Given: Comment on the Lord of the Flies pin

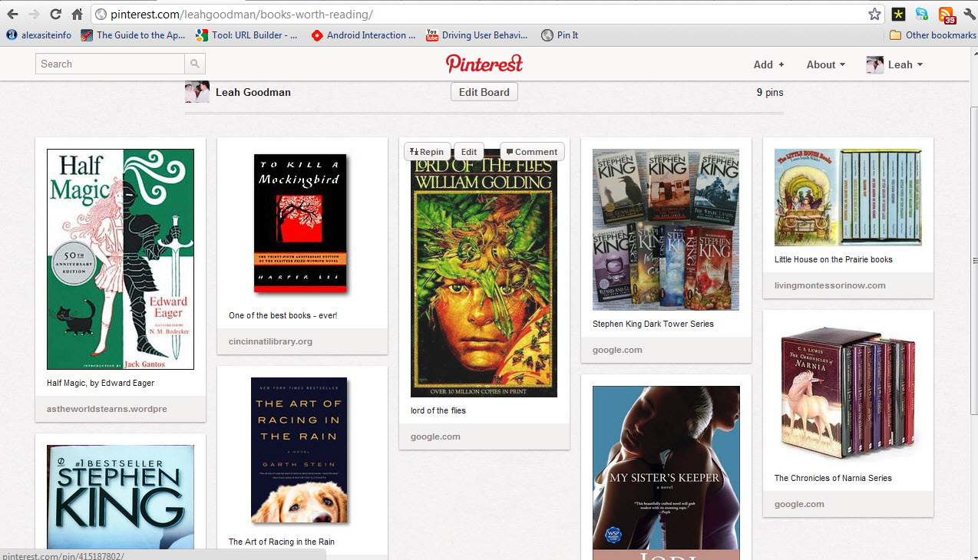Looking at the screenshot, I should [x=532, y=152].
